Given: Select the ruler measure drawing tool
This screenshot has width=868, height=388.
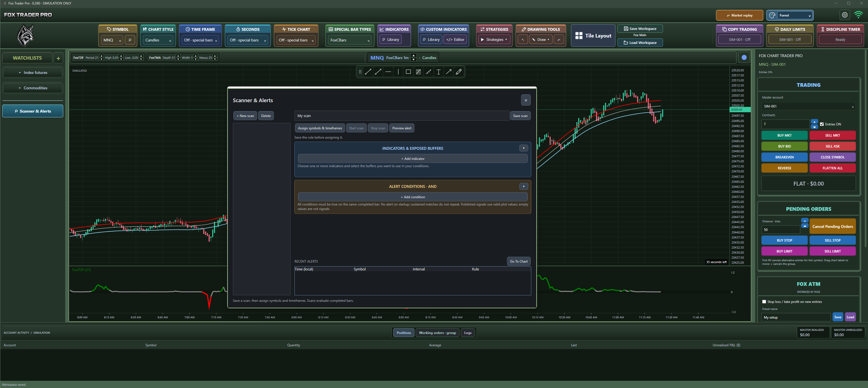Looking at the screenshot, I should [429, 72].
